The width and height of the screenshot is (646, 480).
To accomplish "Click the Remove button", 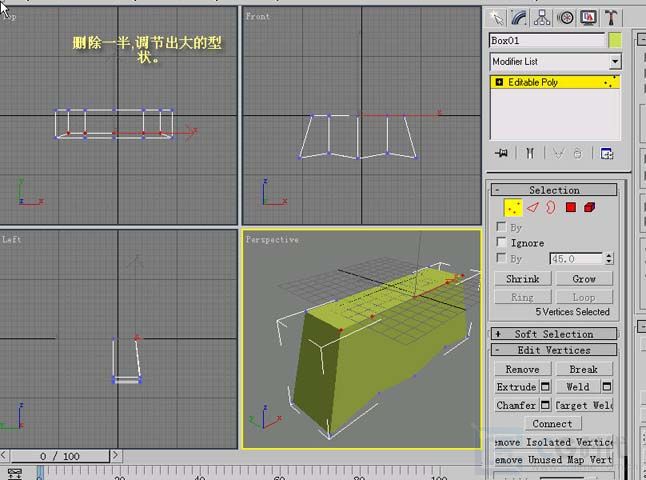I will pyautogui.click(x=522, y=369).
